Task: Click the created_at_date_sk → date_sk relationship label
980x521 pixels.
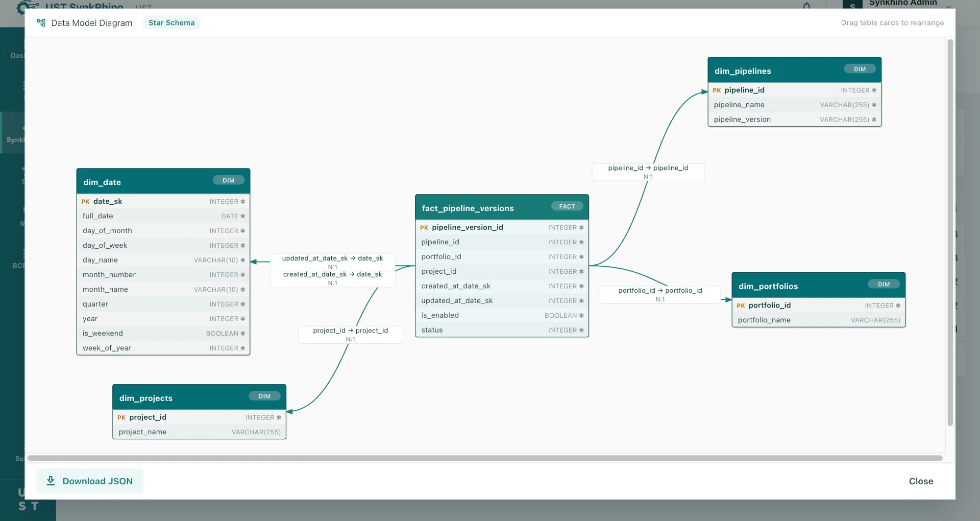Action: 332,278
